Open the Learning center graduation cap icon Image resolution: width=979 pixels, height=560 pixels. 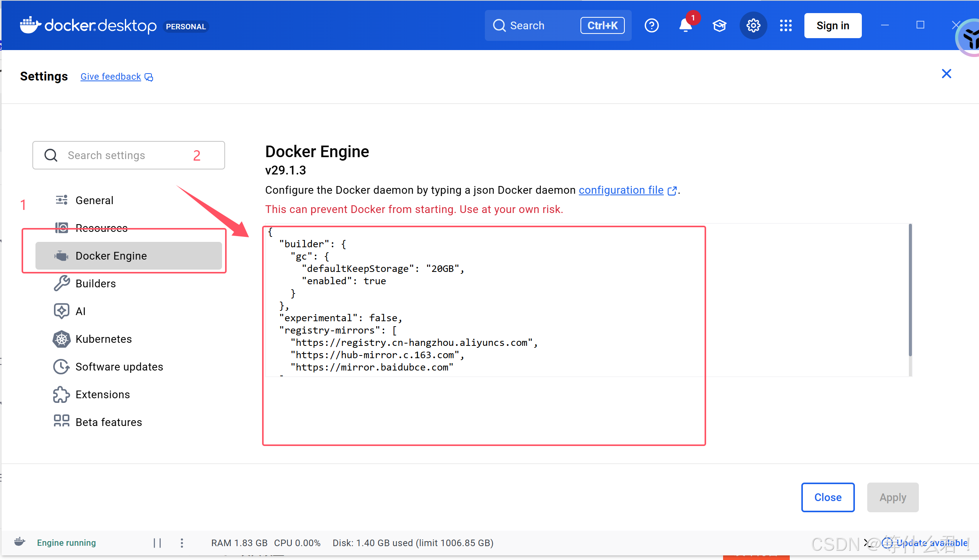tap(719, 26)
